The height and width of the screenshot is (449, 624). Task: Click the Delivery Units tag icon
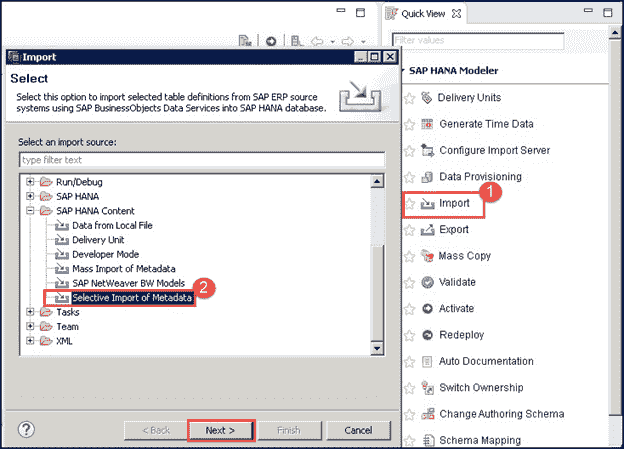pyautogui.click(x=427, y=98)
